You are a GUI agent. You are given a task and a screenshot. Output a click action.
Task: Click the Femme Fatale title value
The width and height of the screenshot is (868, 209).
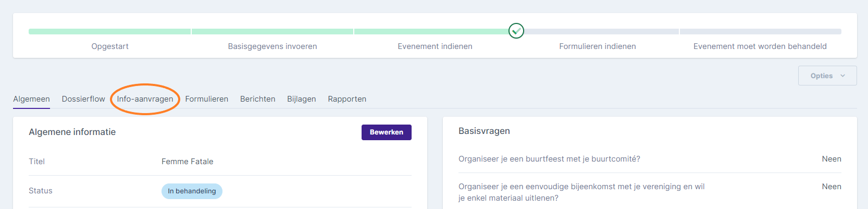click(188, 162)
